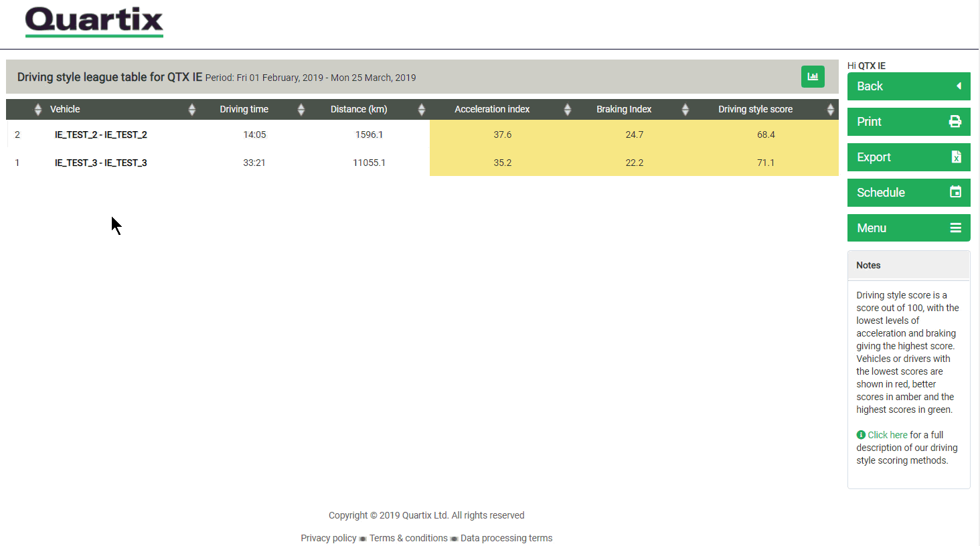The image size is (980, 546).
Task: Click the Notes panel header
Action: click(x=908, y=265)
